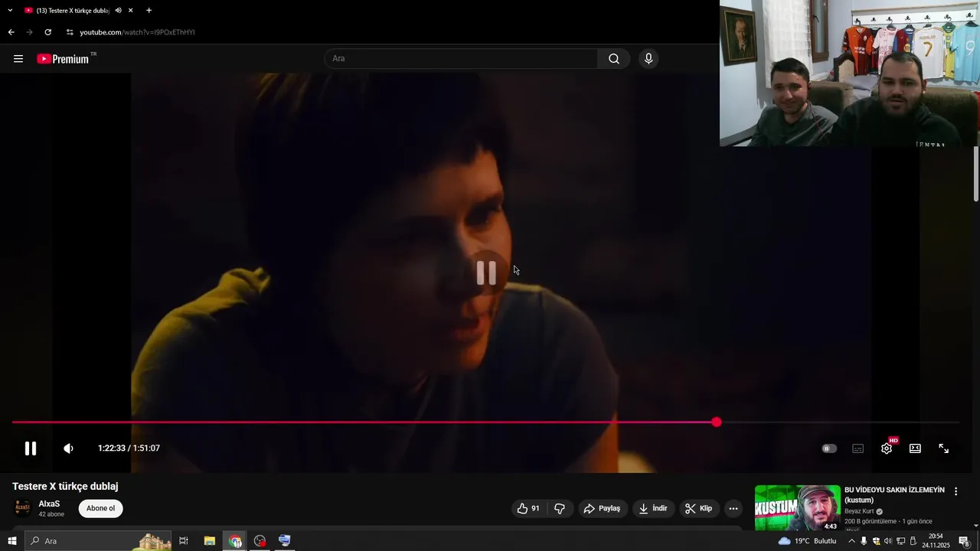Open network status tray icon
Screen dimensions: 980x551
coord(900,541)
